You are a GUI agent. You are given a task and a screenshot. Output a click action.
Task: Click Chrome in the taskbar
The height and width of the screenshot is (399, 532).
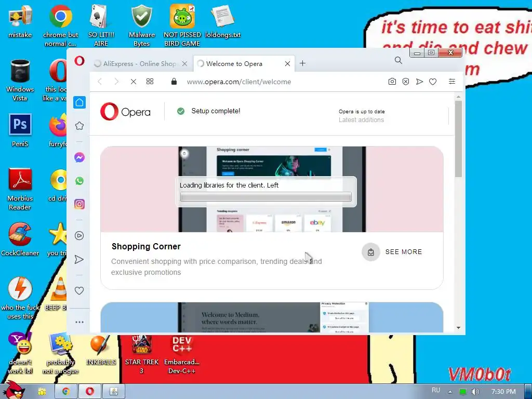click(66, 392)
